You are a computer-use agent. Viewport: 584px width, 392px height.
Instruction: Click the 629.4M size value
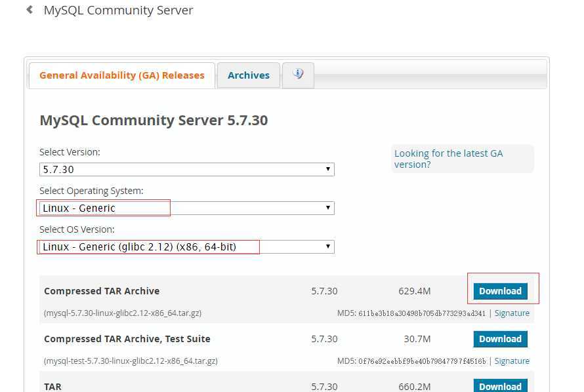click(x=414, y=291)
